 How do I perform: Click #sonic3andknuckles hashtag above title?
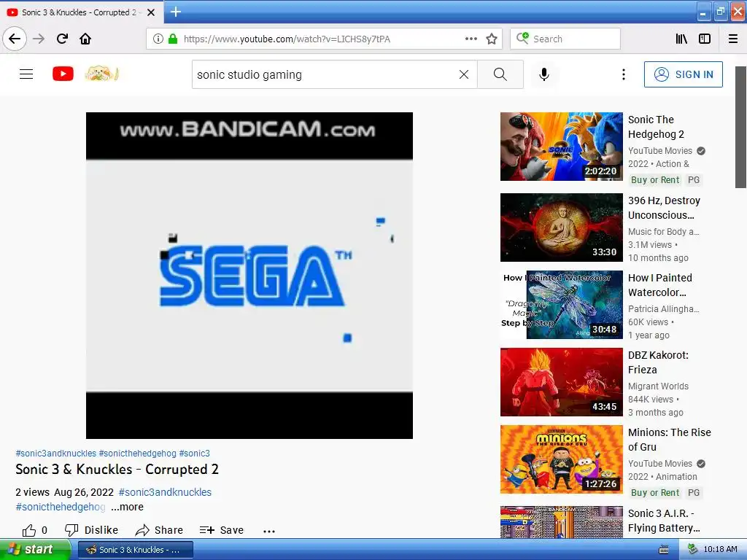coord(55,454)
